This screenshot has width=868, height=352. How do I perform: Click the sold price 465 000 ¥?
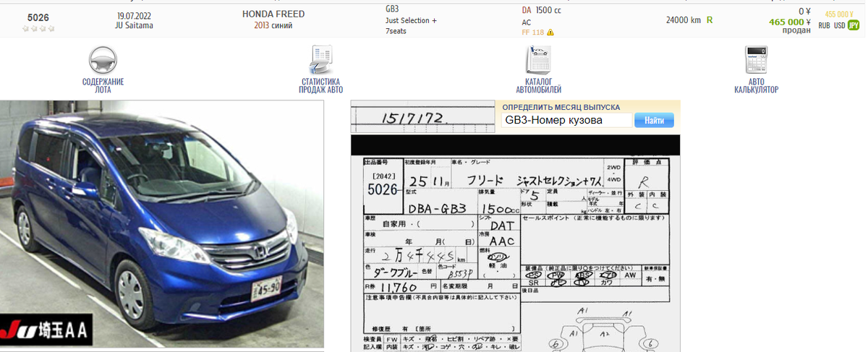click(x=790, y=22)
